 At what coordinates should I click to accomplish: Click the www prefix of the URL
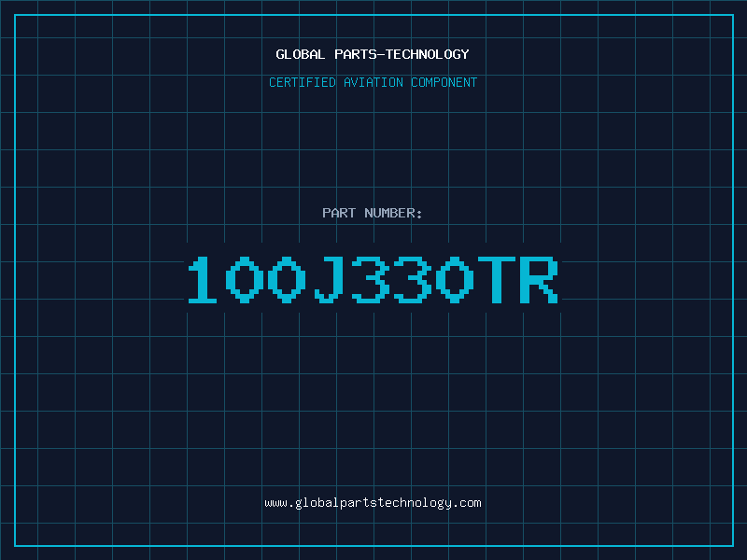(x=275, y=503)
